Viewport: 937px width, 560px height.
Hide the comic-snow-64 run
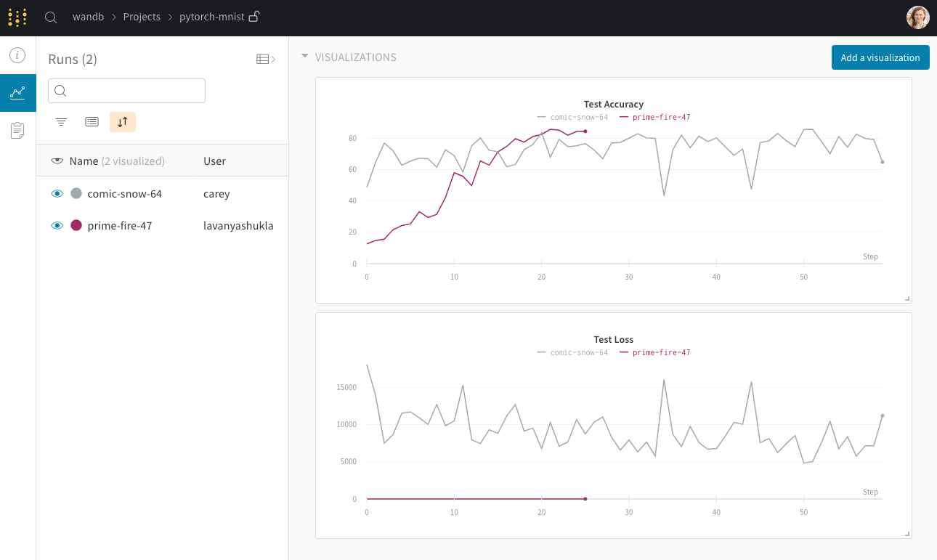(57, 194)
